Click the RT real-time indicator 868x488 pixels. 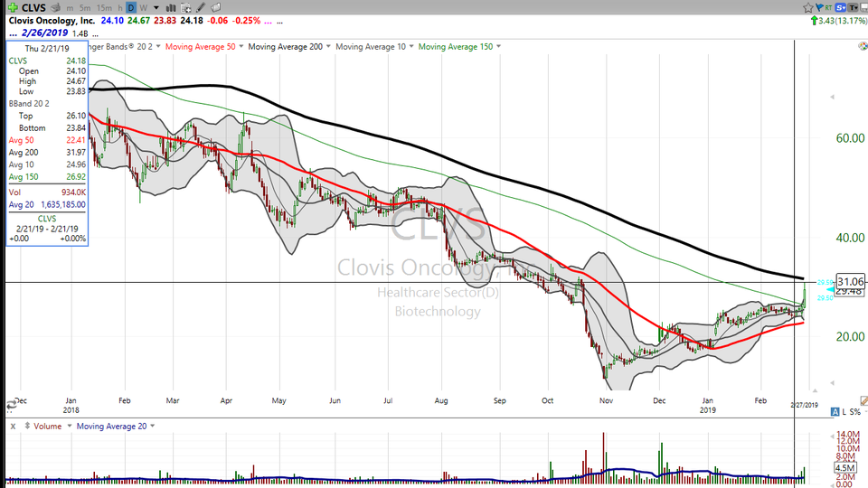[x=828, y=8]
